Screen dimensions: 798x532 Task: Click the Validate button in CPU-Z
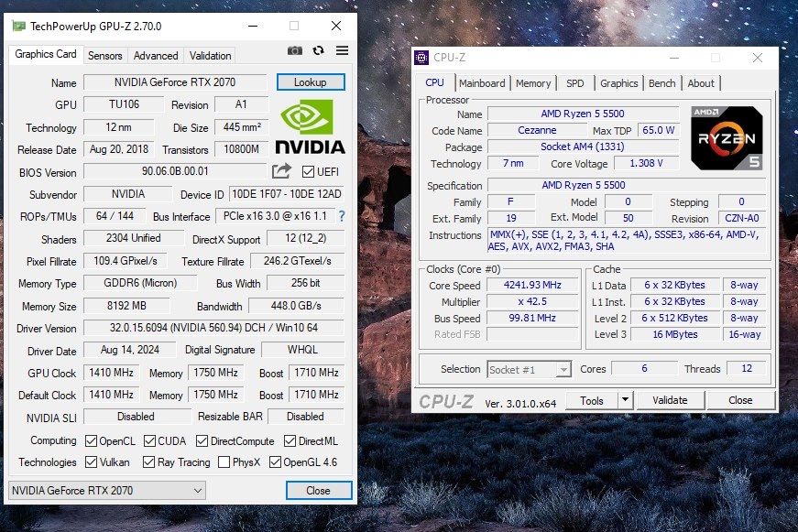[671, 400]
